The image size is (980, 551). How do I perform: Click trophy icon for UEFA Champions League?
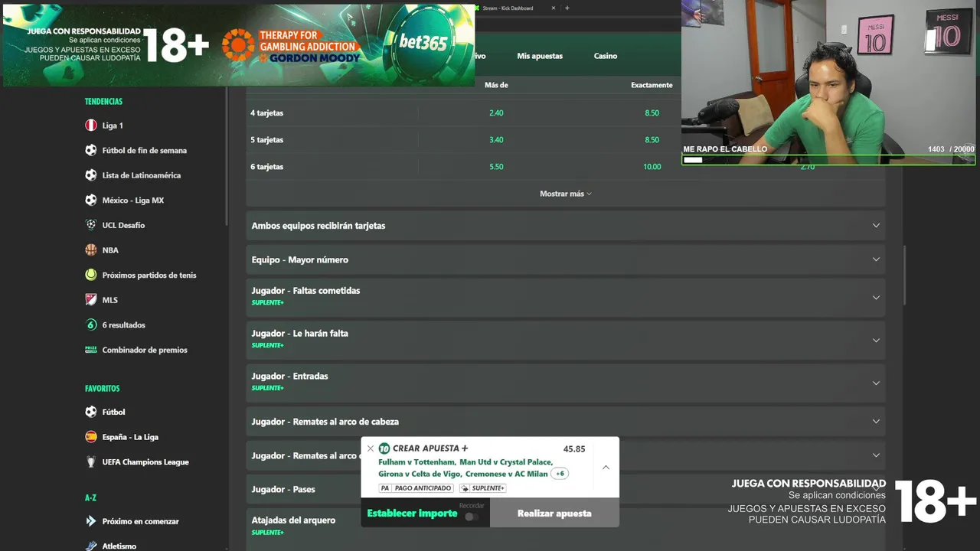[91, 461]
